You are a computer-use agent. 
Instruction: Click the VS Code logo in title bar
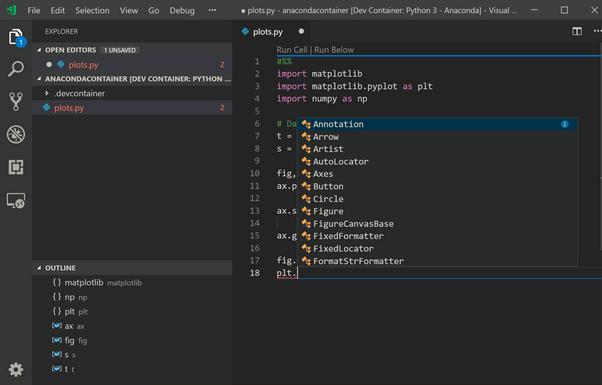pos(12,10)
